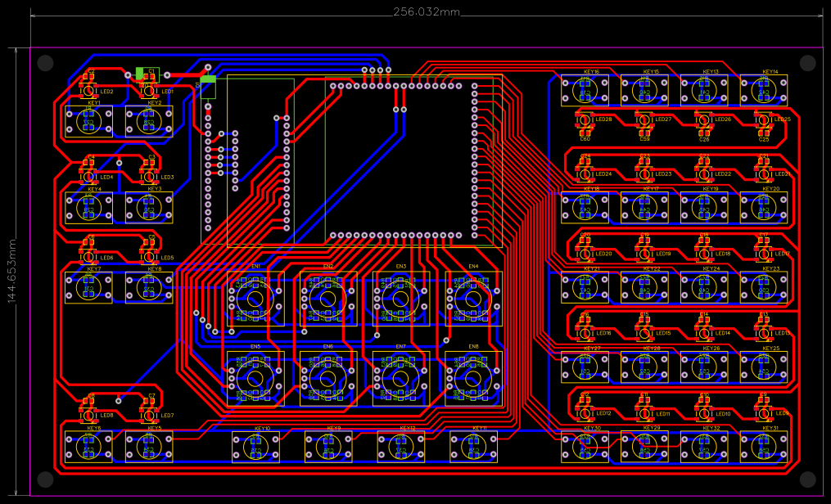Click the LED1 indicator footprint
This screenshot has height=504, width=831.
point(149,92)
